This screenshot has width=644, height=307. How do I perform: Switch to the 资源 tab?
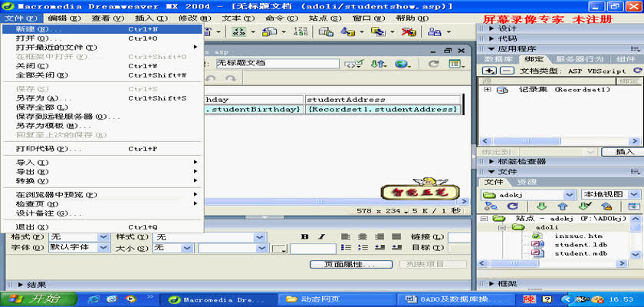click(527, 182)
